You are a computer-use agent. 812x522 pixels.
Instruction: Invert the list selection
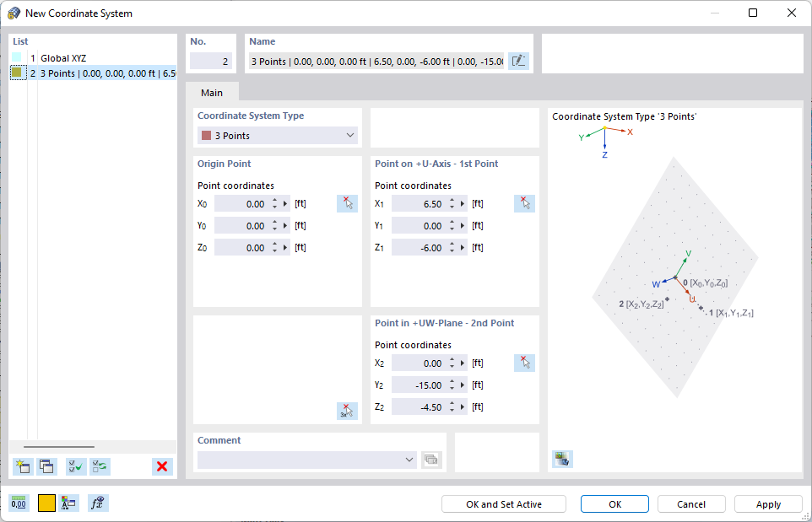point(100,466)
